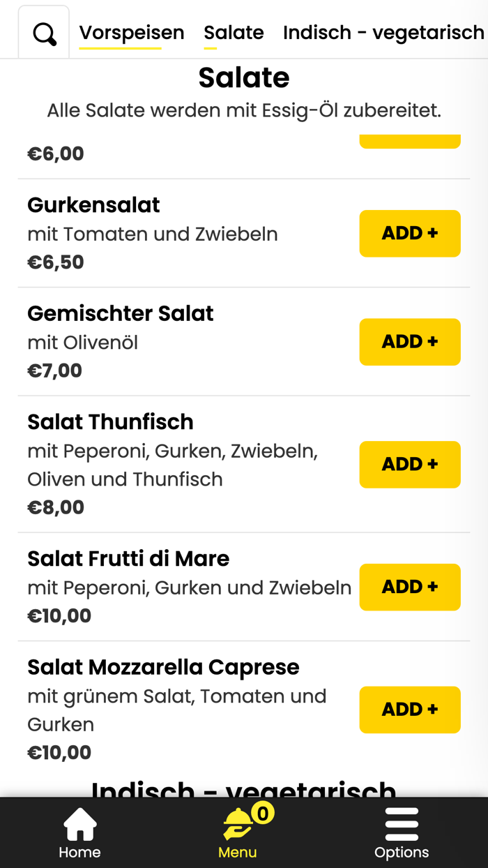Open the Menu serving-tray icon
488x868 pixels.
click(238, 824)
